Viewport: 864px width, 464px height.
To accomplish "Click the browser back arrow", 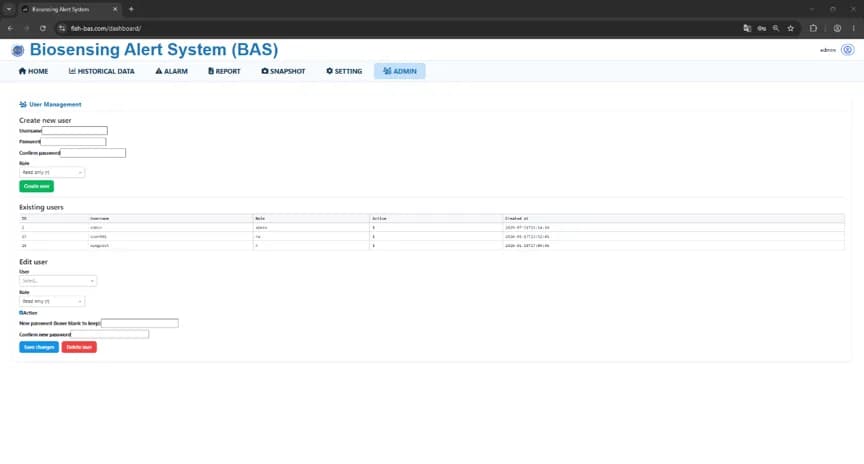I will tap(10, 28).
